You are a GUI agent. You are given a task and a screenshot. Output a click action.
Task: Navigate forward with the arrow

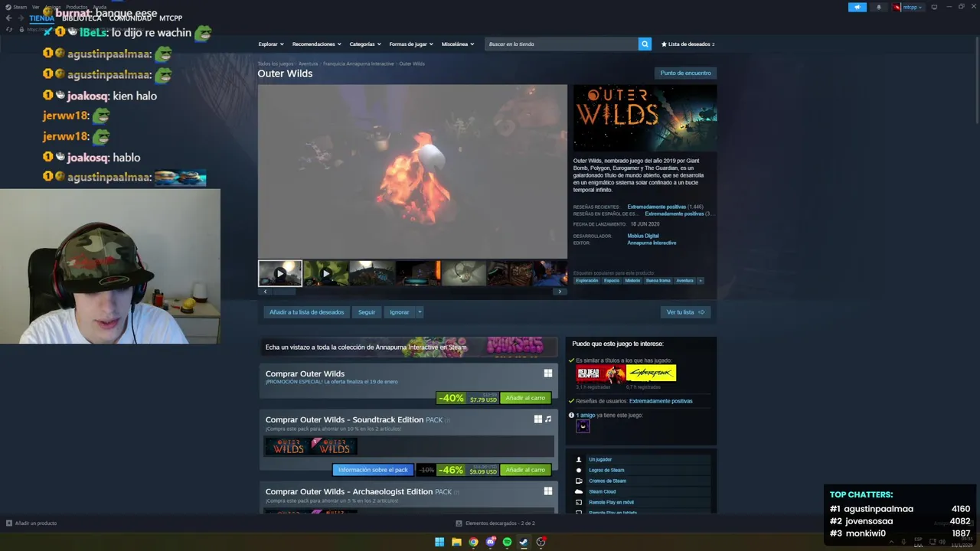pos(21,18)
